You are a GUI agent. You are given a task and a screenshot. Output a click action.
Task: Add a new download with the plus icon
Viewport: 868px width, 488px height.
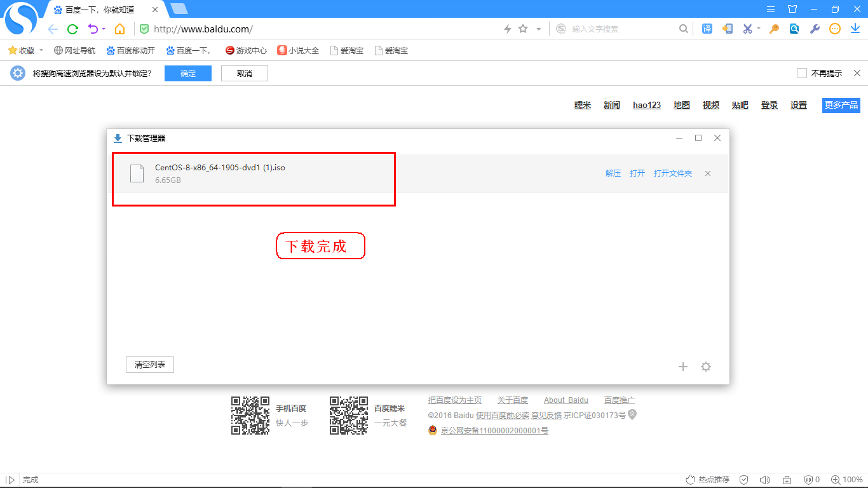683,367
